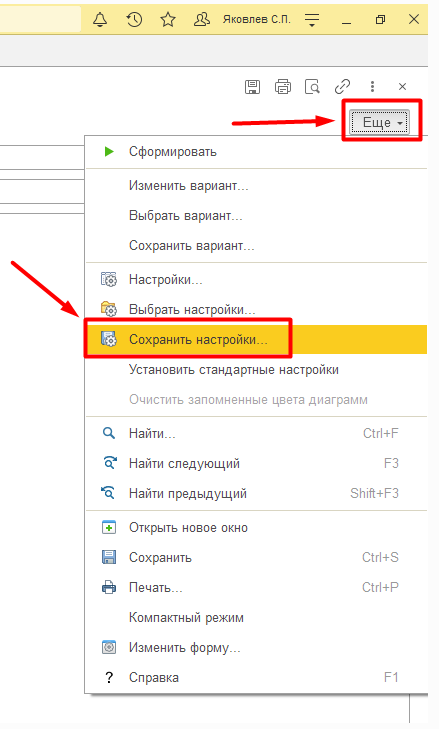Open print preview magnifier icon
439x729 pixels.
coord(312,86)
